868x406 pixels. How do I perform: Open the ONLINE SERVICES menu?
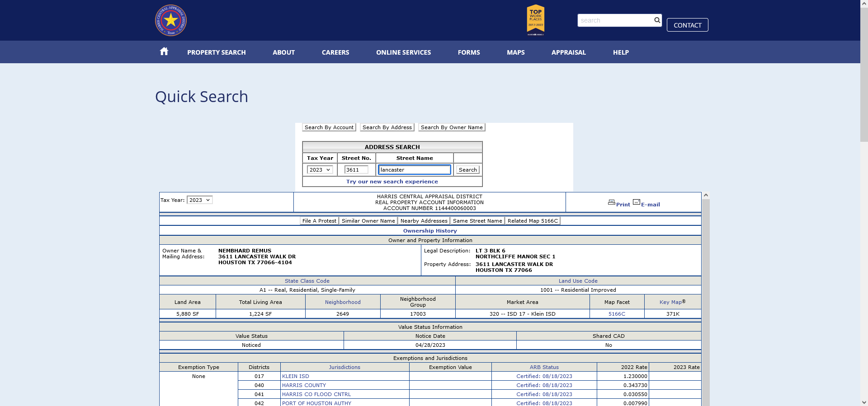click(x=403, y=52)
